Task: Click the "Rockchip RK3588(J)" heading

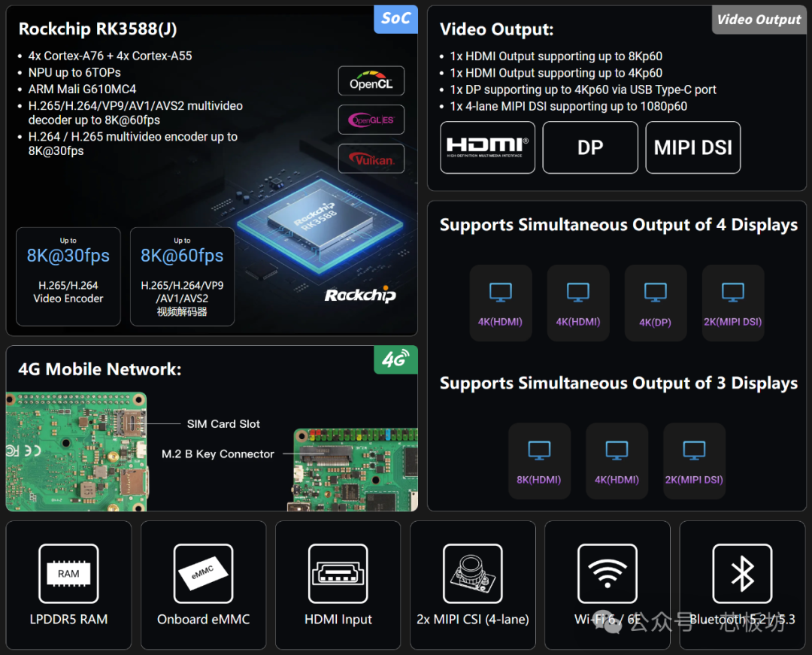Action: pos(98,29)
